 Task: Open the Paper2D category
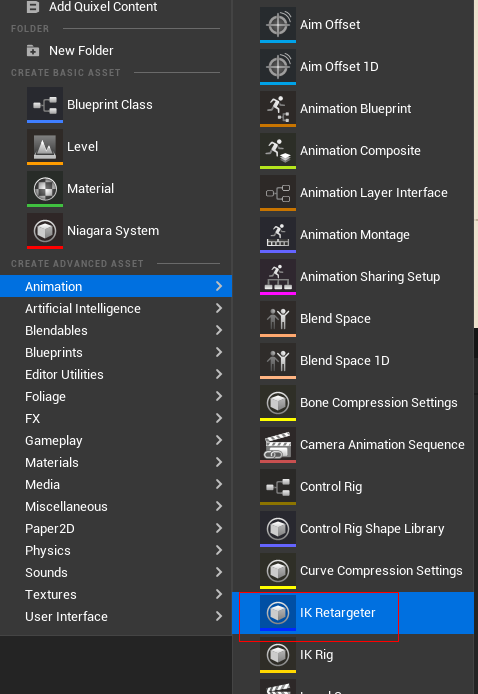tap(116, 528)
